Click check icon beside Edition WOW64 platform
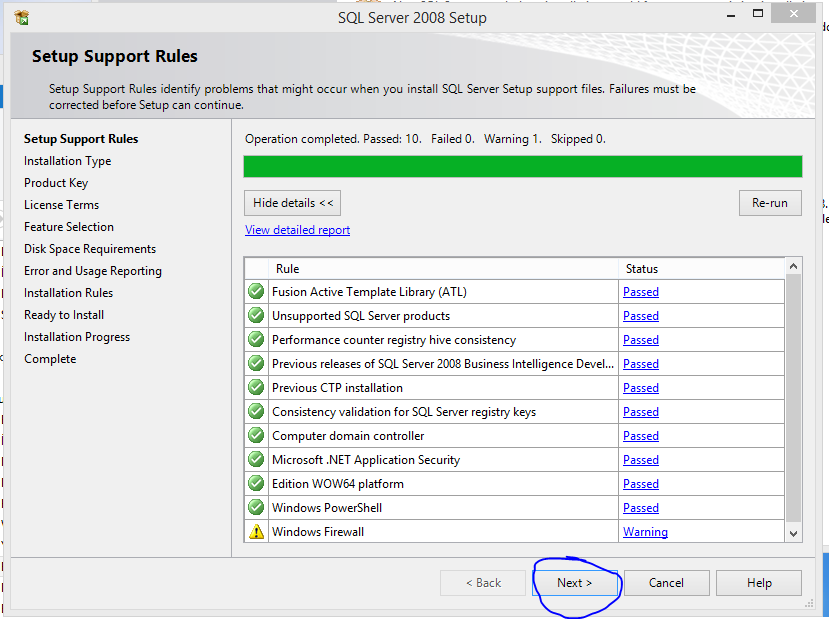The height and width of the screenshot is (619, 829). 256,483
